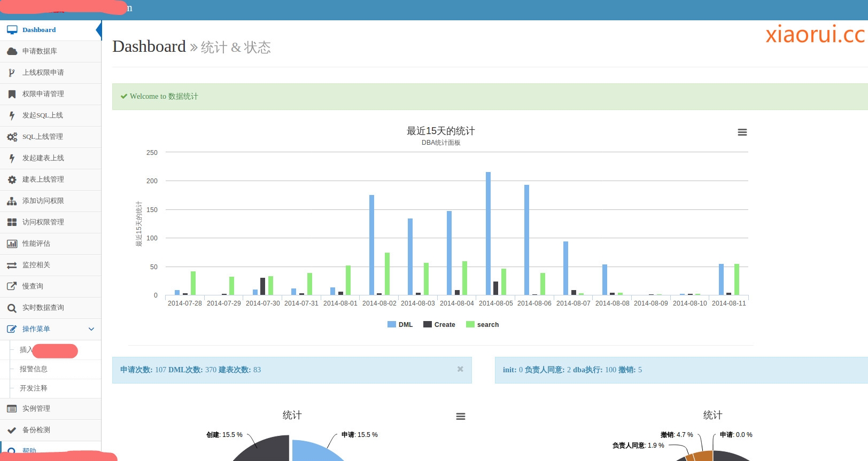Click the grid icon beside 访问权限管理
868x461 pixels.
[12, 222]
